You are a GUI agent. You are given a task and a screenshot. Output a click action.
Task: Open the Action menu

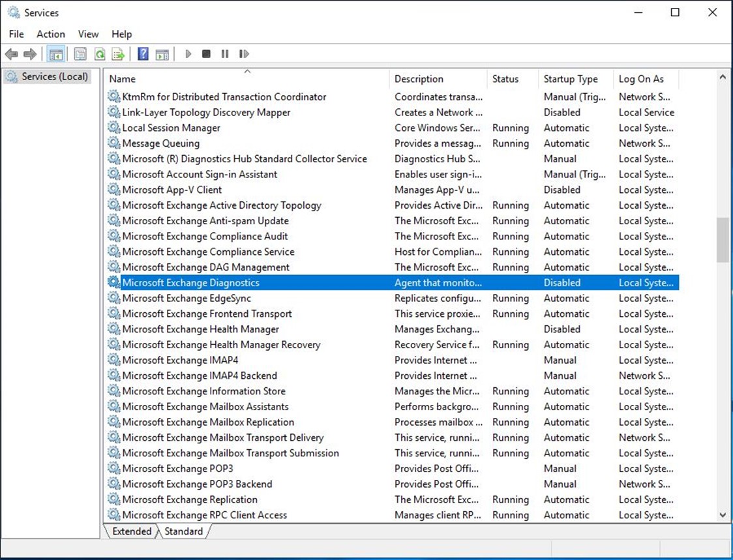tap(50, 34)
